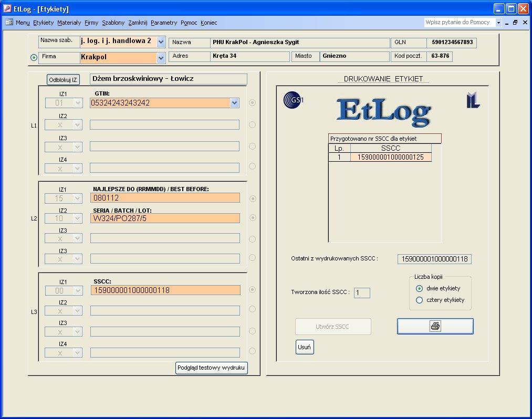Click the Best Before value 080112 field
Image resolution: width=532 pixels, height=419 pixels.
pyautogui.click(x=165, y=198)
